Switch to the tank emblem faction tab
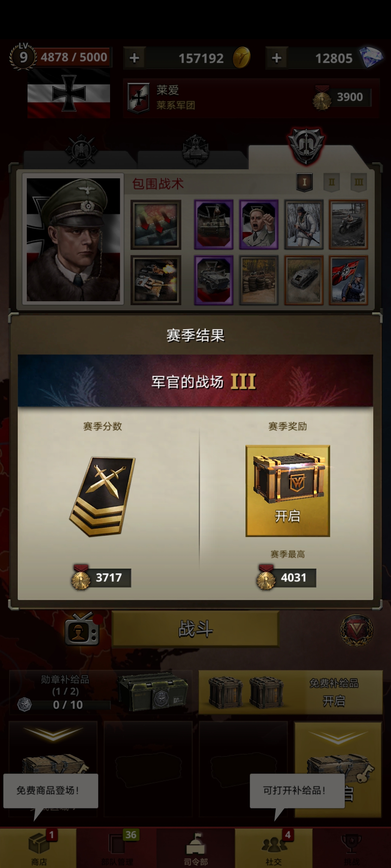Image resolution: width=391 pixels, height=868 pixels. (195, 150)
